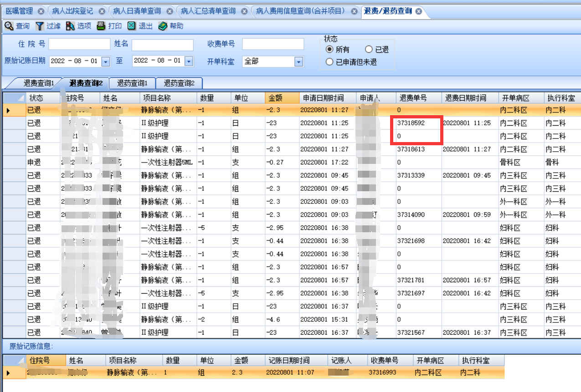The height and width of the screenshot is (392, 581).
Task: Sort by the 退费日期时间 column header
Action: point(470,98)
